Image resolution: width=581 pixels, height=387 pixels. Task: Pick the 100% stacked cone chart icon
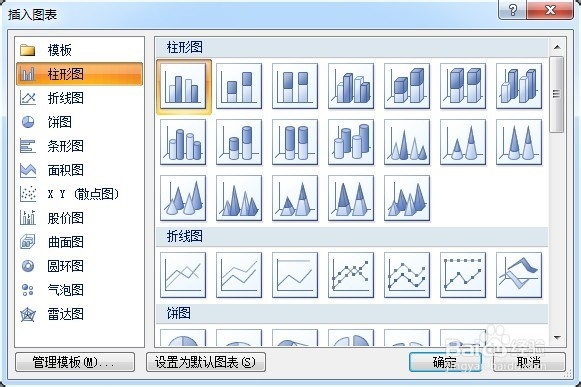519,142
